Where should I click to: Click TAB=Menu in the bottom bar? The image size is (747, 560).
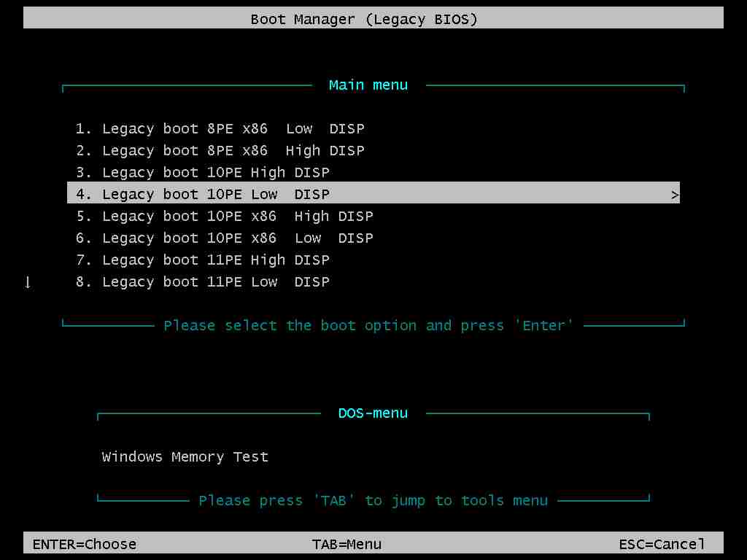[347, 544]
